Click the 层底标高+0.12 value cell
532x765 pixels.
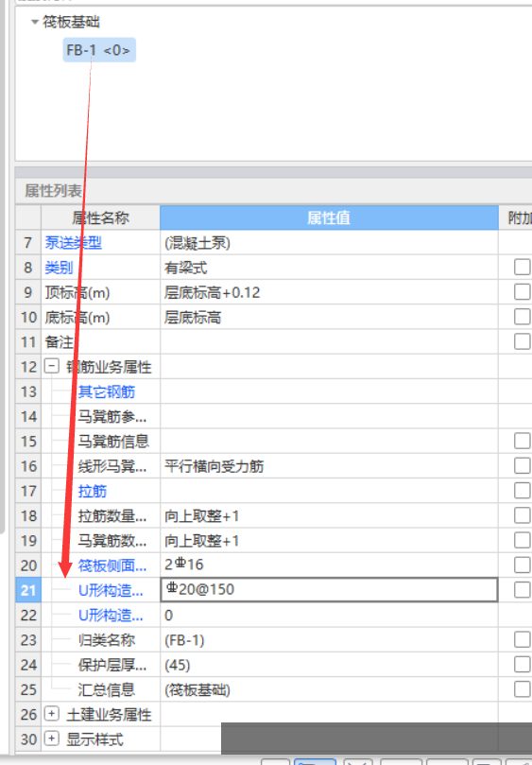click(329, 292)
